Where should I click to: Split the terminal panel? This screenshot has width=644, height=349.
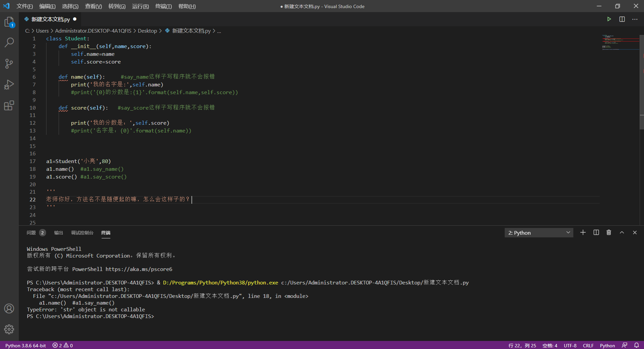[596, 232]
